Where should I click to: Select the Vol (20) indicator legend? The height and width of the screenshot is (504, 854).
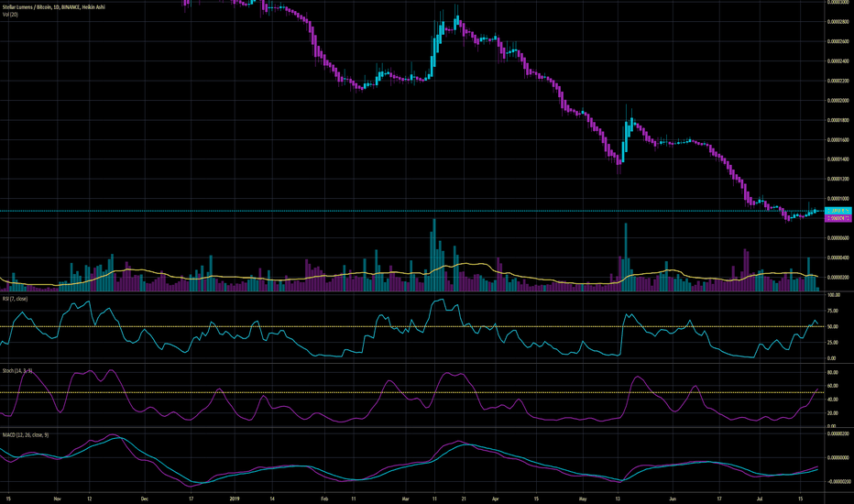click(10, 14)
